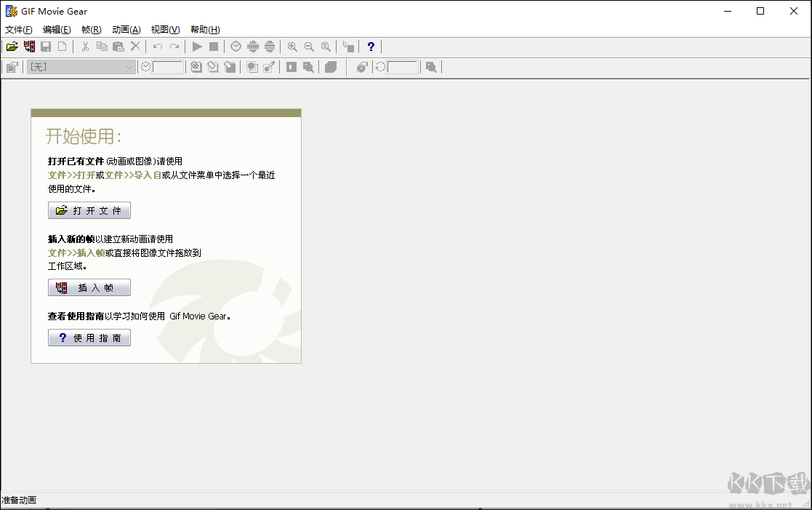Open the 帧(R) menu
812x510 pixels.
pyautogui.click(x=92, y=30)
